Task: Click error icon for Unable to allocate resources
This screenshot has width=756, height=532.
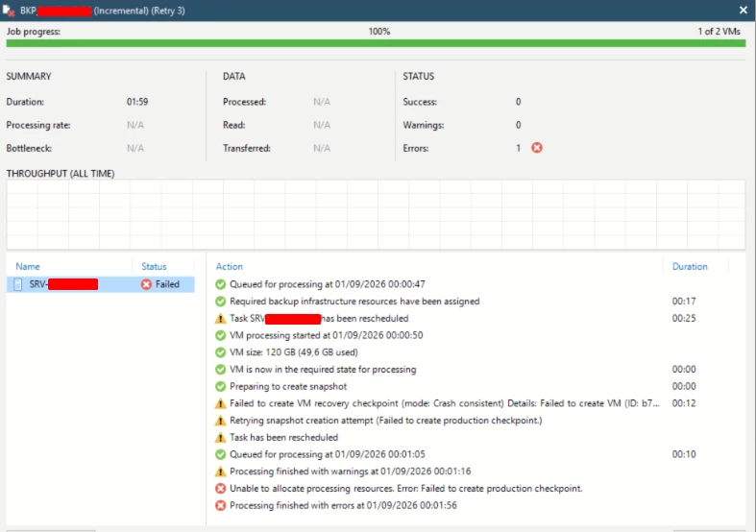Action: 220,489
